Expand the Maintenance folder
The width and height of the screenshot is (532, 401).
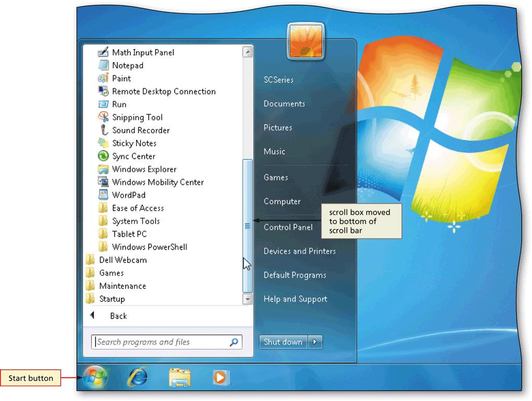point(116,286)
